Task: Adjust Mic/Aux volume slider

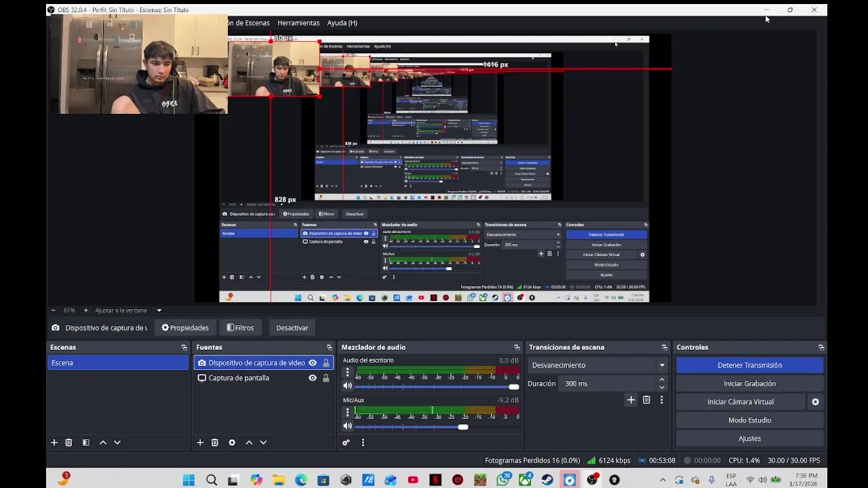Action: [x=437, y=426]
